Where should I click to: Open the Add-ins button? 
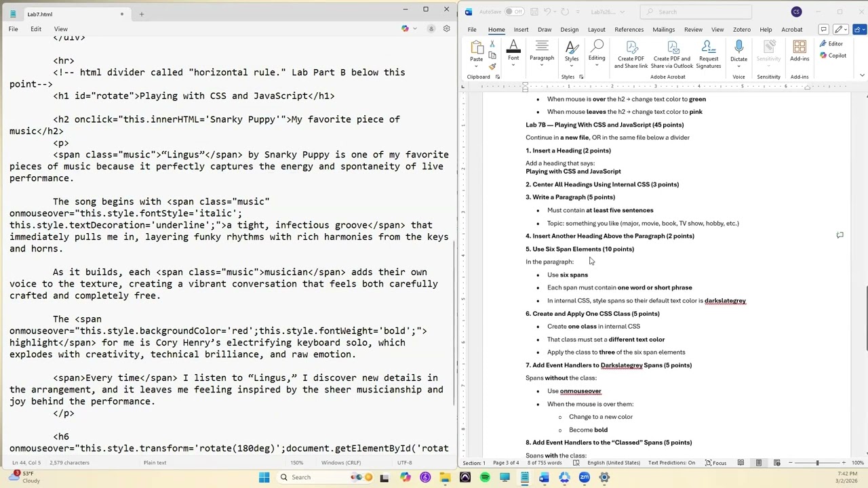(800, 51)
